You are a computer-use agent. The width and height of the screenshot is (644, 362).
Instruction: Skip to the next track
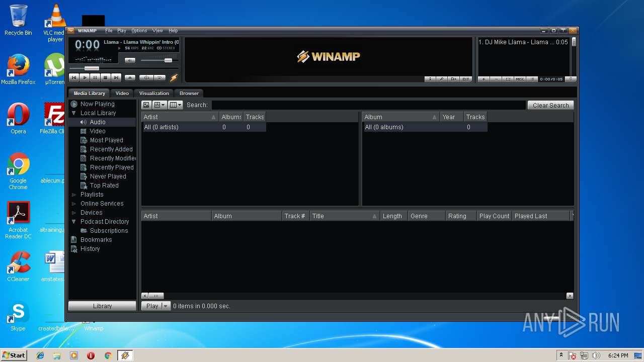(x=116, y=77)
